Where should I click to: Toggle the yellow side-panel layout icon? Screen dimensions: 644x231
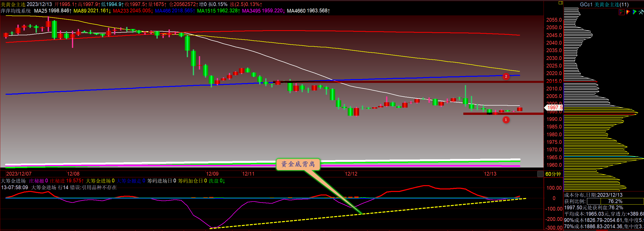[x=560, y=3]
